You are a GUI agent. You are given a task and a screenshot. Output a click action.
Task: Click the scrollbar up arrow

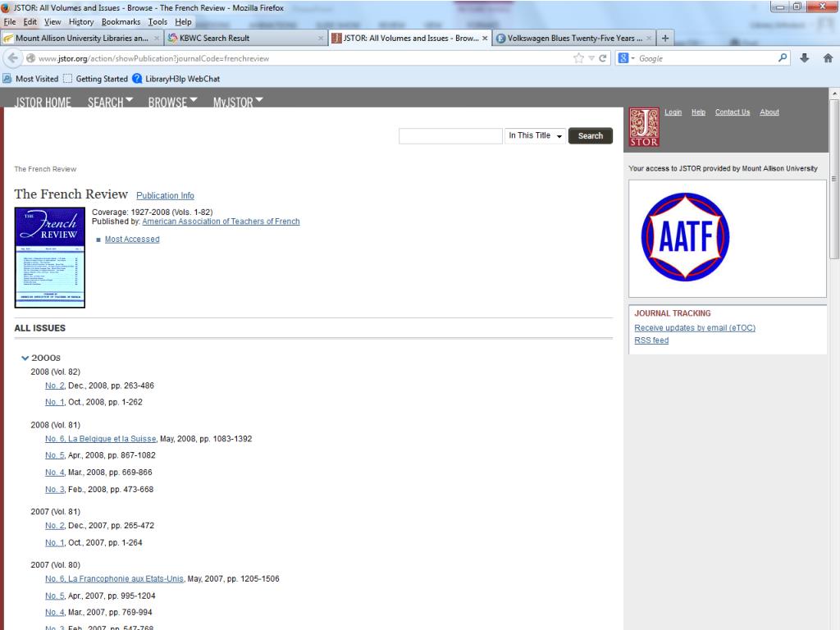click(x=834, y=94)
